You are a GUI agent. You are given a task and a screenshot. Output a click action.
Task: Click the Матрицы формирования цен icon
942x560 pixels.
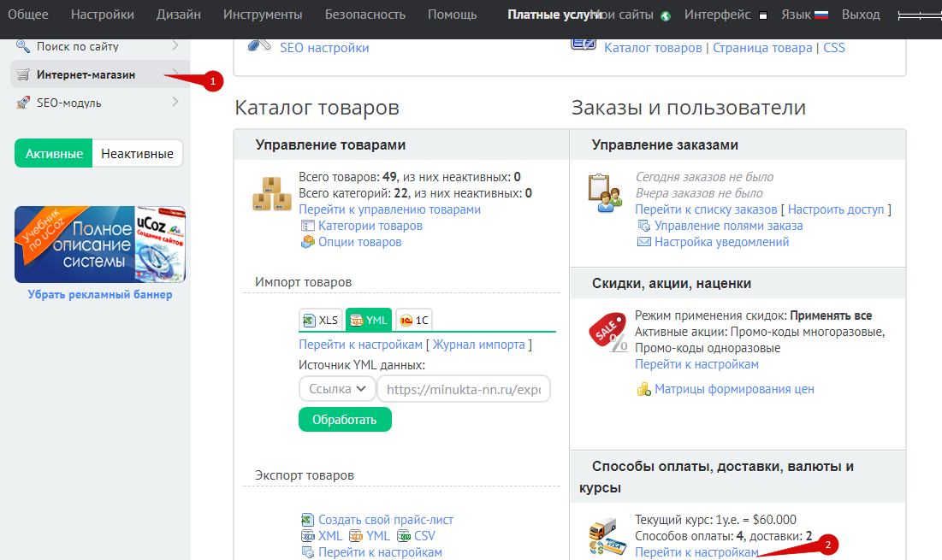pos(644,389)
